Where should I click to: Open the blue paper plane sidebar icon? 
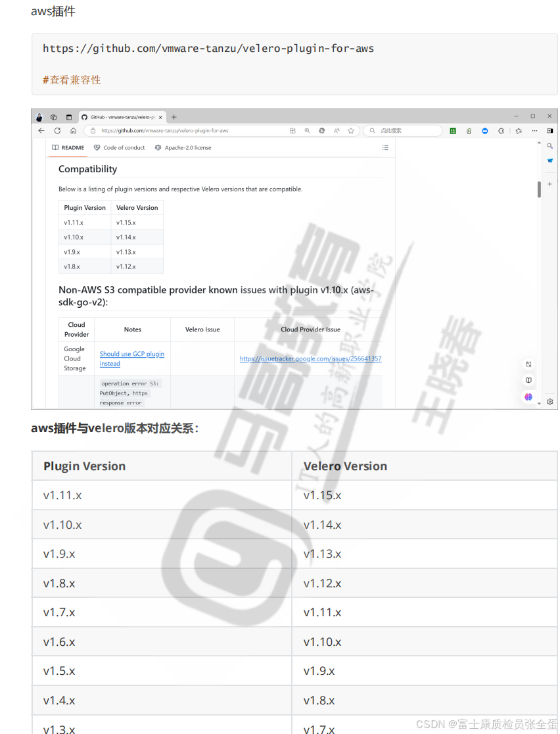549,160
